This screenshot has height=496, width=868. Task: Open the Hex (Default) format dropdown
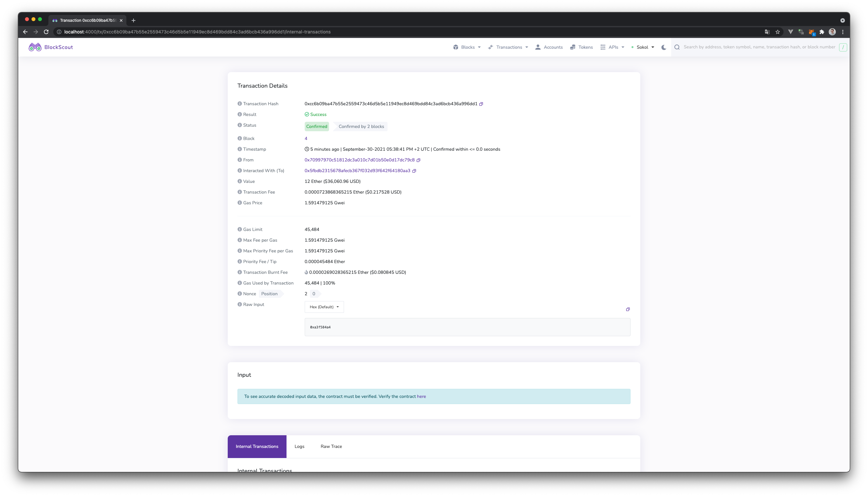coord(324,307)
